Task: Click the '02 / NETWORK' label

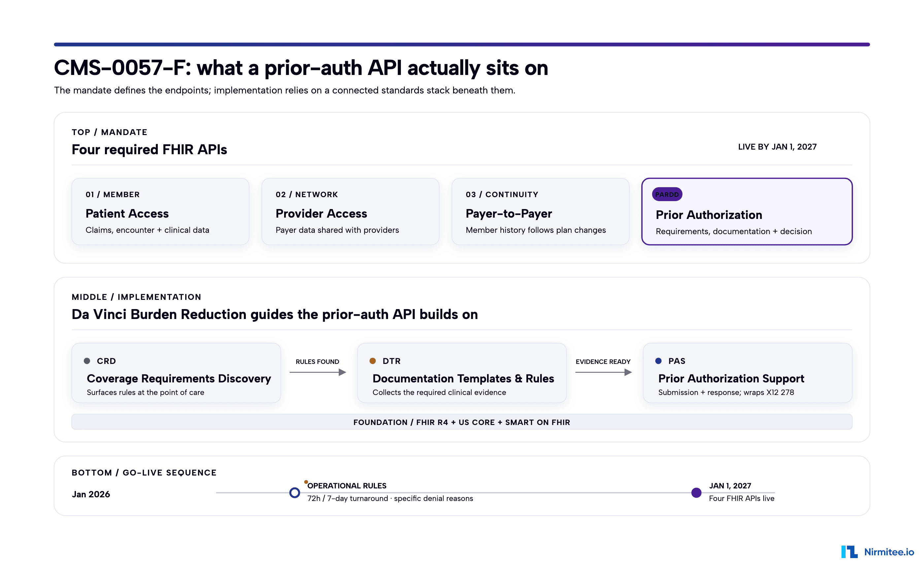Action: pos(307,194)
